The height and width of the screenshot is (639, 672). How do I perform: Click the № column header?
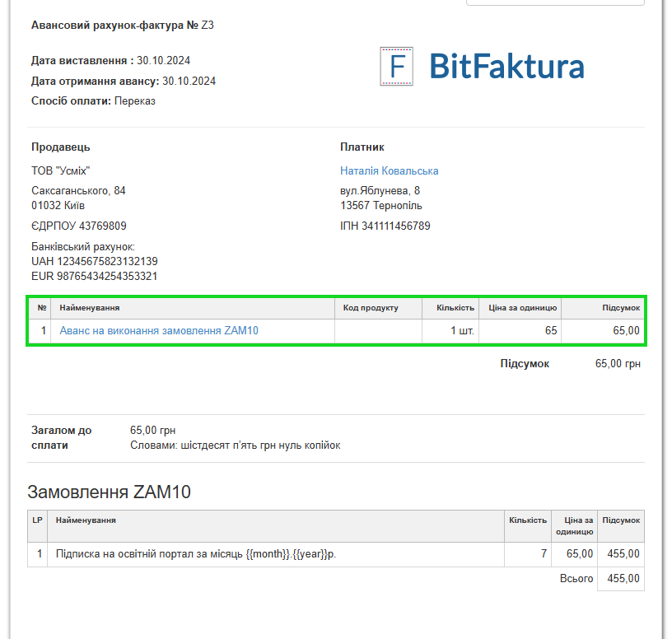42,308
